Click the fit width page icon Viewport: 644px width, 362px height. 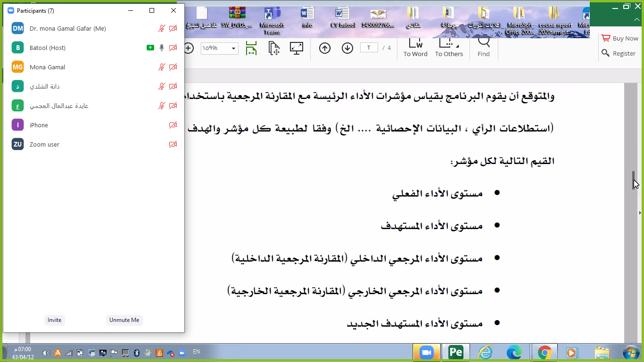pos(251,48)
